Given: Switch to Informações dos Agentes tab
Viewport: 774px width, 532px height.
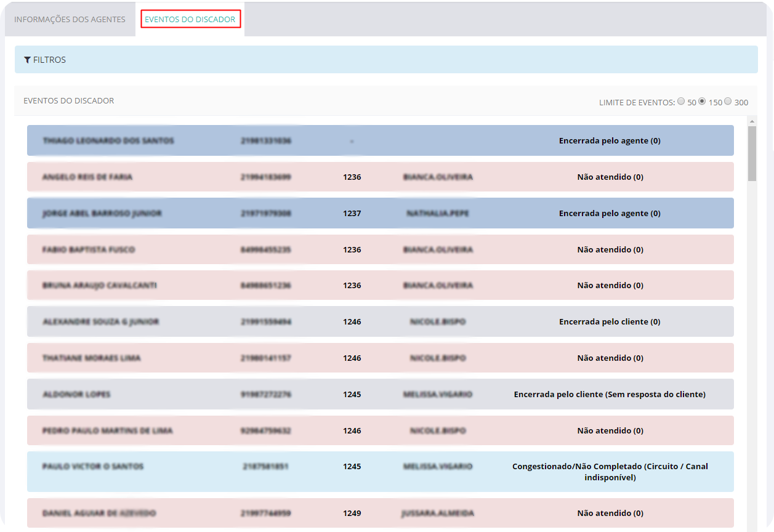Looking at the screenshot, I should [x=70, y=20].
